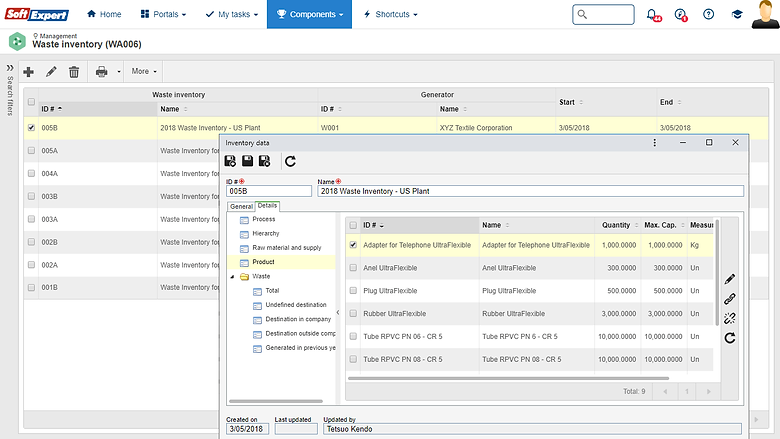This screenshot has width=780, height=439.
Task: Open the Inventory data vertical dots menu
Action: [655, 143]
